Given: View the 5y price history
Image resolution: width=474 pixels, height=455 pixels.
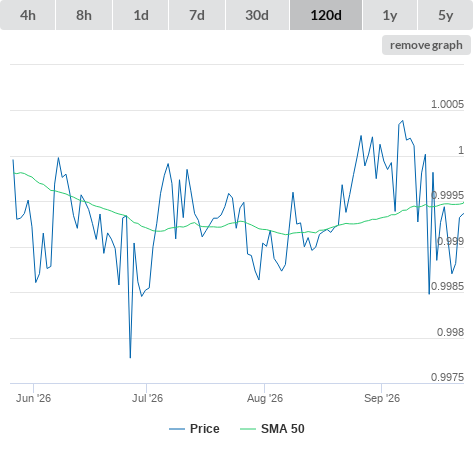Looking at the screenshot, I should 445,15.
